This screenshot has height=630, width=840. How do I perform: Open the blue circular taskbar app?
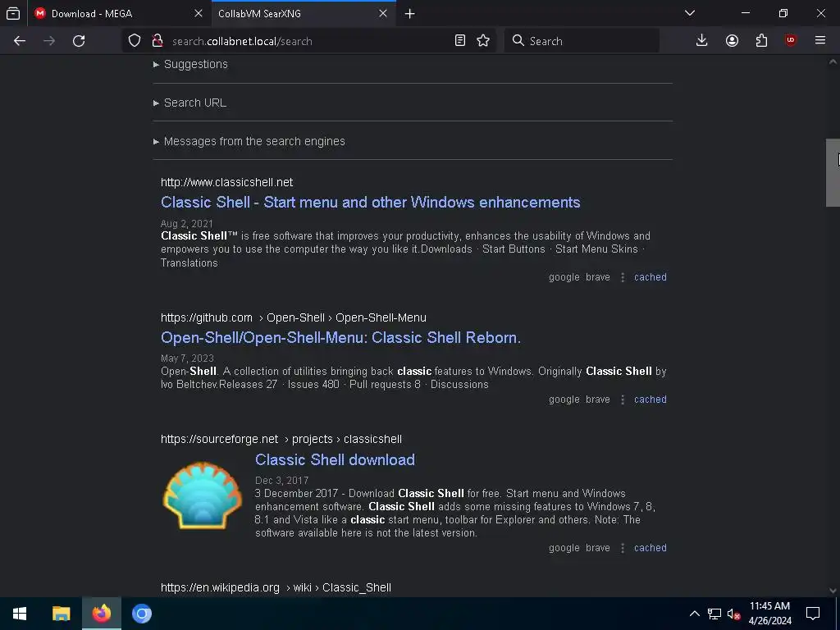pyautogui.click(x=142, y=614)
